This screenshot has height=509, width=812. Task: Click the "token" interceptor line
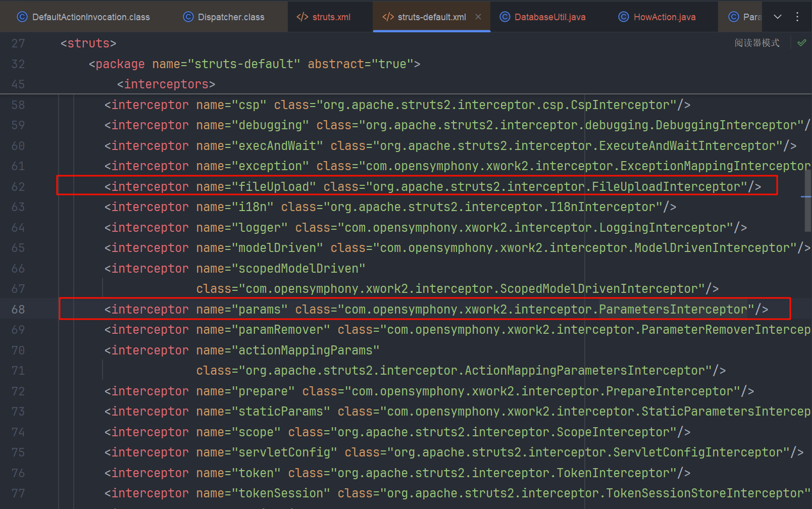397,473
